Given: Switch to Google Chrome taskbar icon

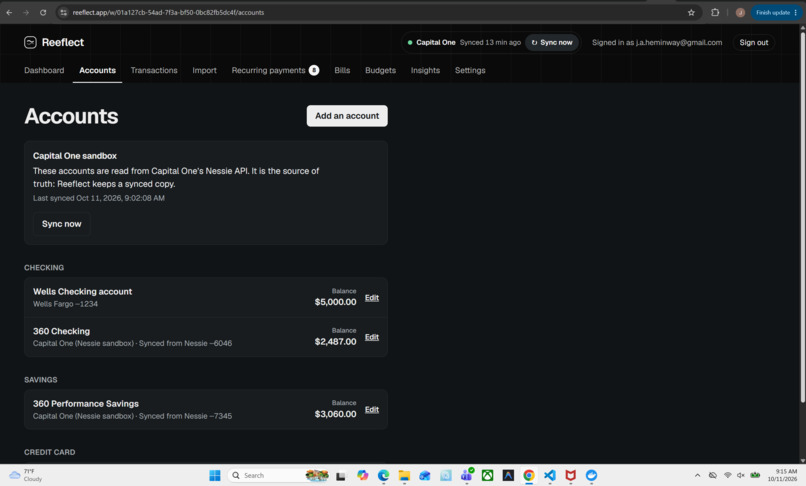Looking at the screenshot, I should click(x=528, y=475).
